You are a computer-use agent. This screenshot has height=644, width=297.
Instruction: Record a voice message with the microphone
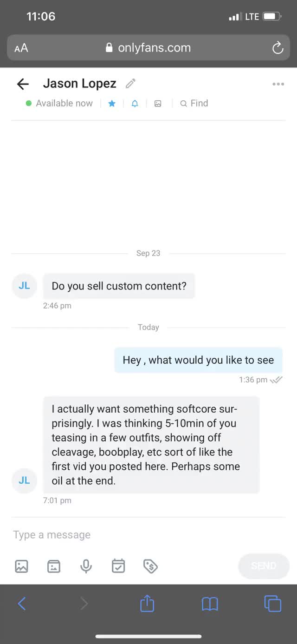coord(86,566)
